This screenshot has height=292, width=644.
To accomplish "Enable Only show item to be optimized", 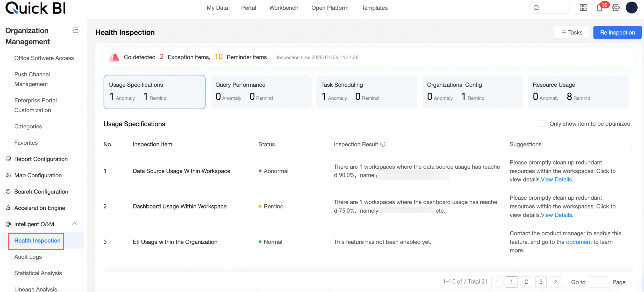I will pyautogui.click(x=543, y=124).
